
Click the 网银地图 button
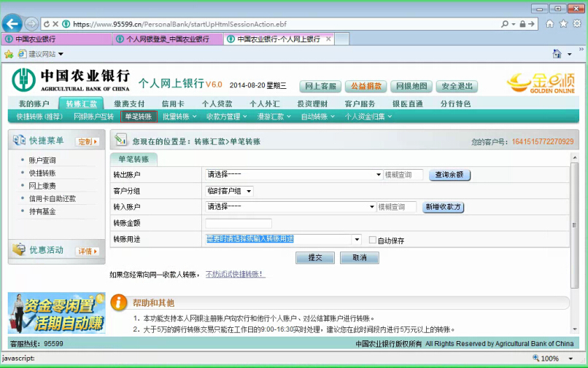(411, 86)
